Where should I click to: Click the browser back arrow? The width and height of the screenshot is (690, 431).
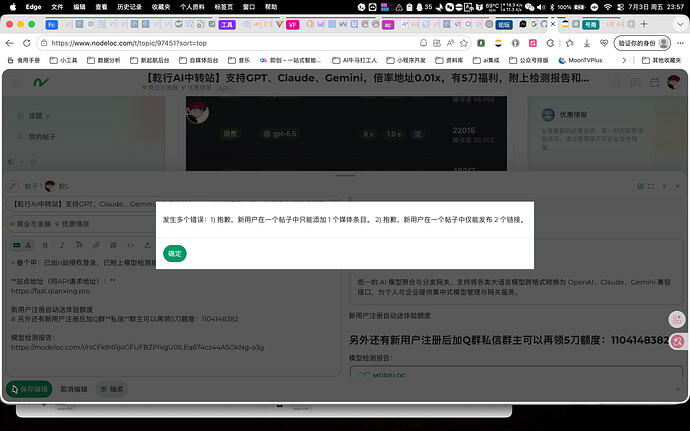[10, 43]
